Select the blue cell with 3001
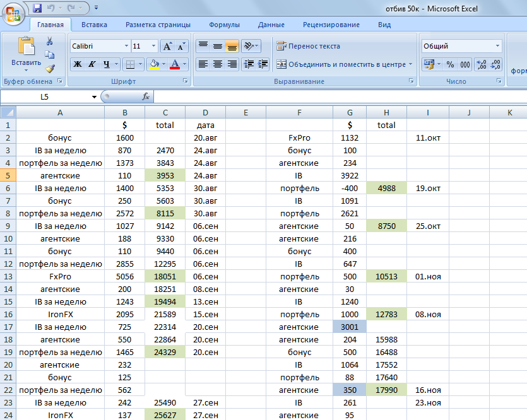Image resolution: width=527 pixels, height=420 pixels. [350, 327]
